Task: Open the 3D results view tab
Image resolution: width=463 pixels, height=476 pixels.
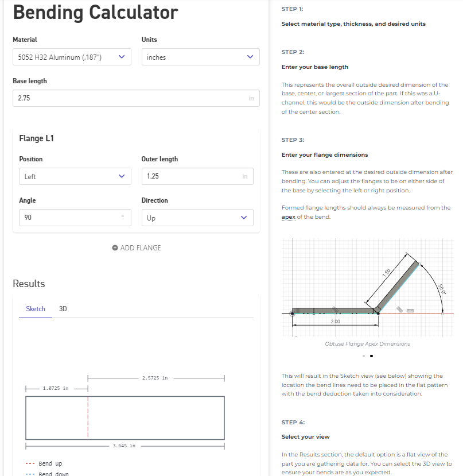Action: tap(63, 309)
